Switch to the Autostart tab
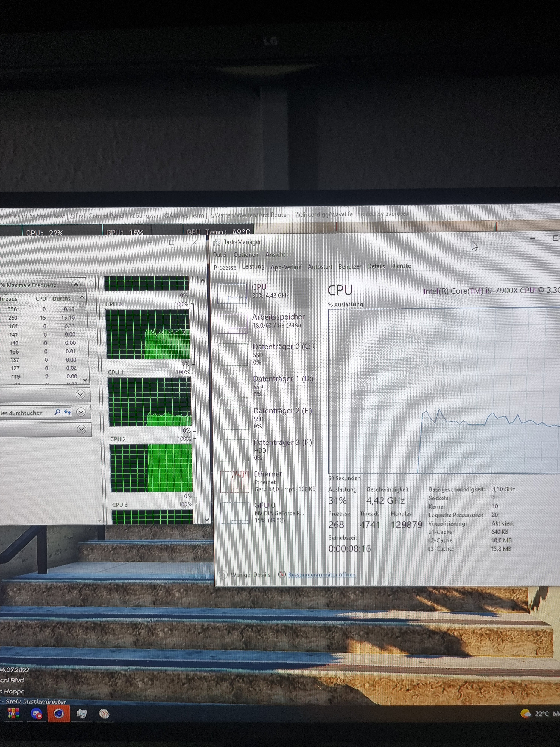560x747 pixels. [320, 267]
